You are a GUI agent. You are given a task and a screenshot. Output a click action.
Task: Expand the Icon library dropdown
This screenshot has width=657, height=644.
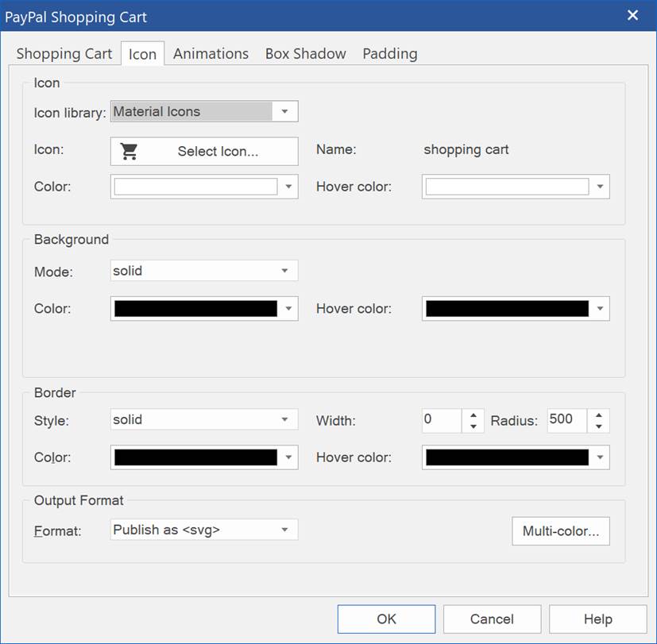pyautogui.click(x=284, y=112)
